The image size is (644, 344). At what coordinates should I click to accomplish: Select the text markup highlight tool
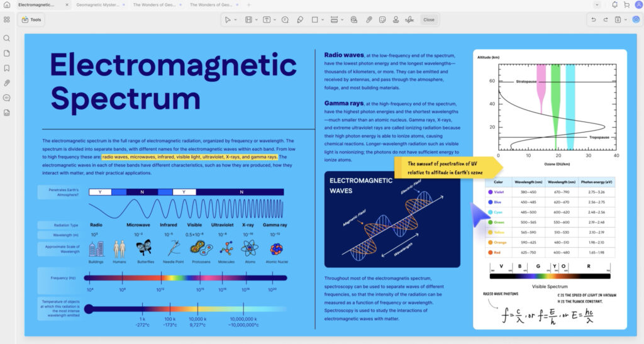(248, 19)
